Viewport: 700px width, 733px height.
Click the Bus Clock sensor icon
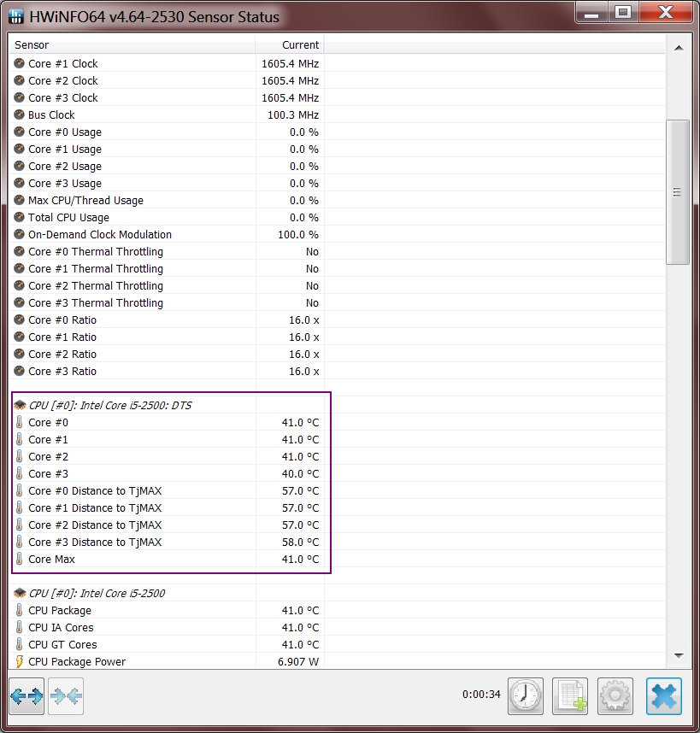(x=19, y=114)
